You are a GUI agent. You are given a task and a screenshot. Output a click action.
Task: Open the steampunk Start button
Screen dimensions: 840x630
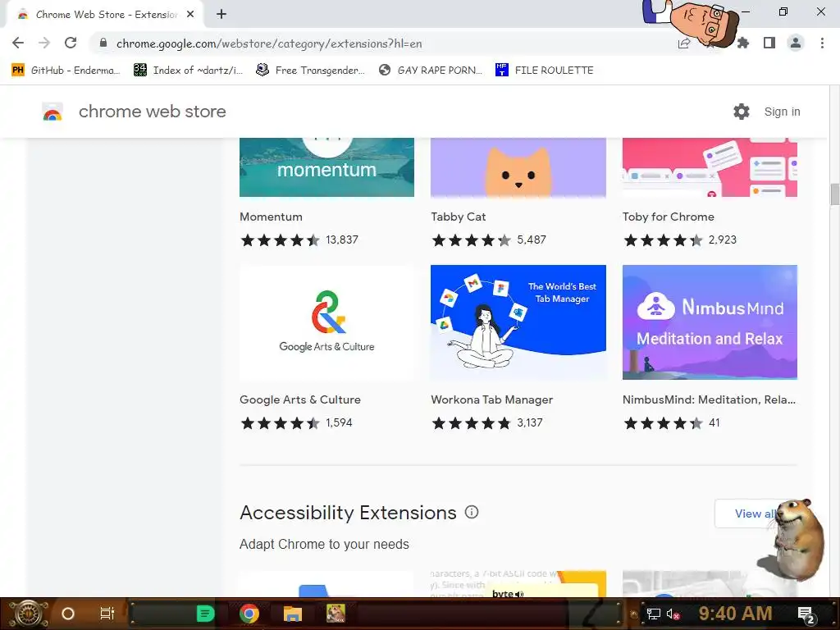pyautogui.click(x=28, y=614)
